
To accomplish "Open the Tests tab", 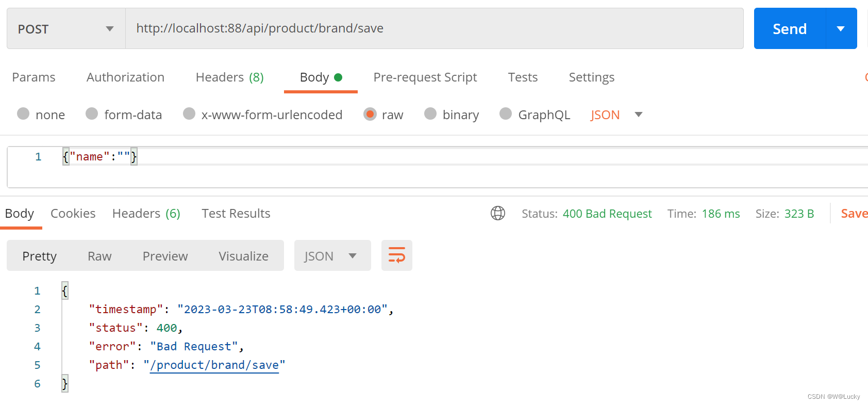I will click(523, 77).
